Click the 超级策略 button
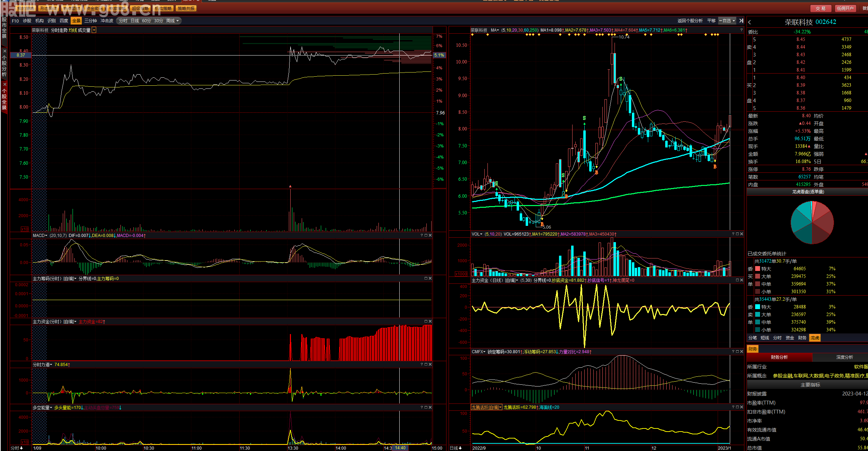The height and width of the screenshot is (451, 868). tap(140, 8)
